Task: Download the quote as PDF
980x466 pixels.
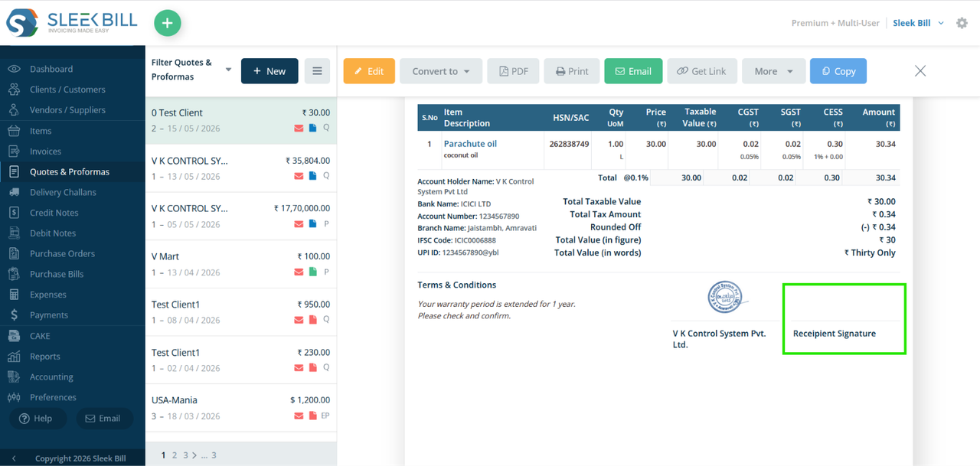Action: coord(514,71)
